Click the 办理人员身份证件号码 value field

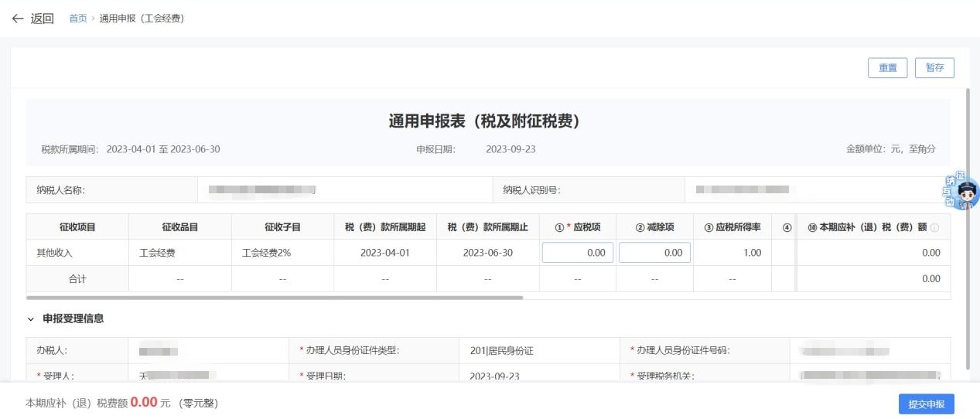[869, 350]
